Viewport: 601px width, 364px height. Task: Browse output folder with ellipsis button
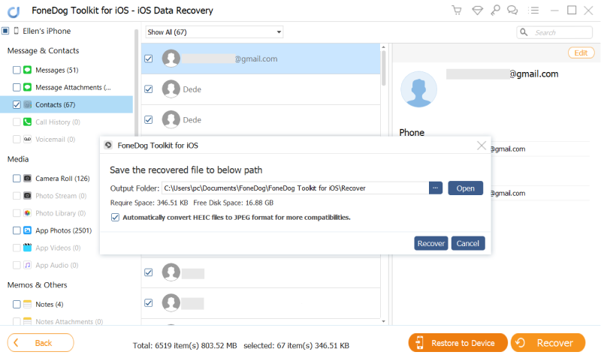[436, 188]
